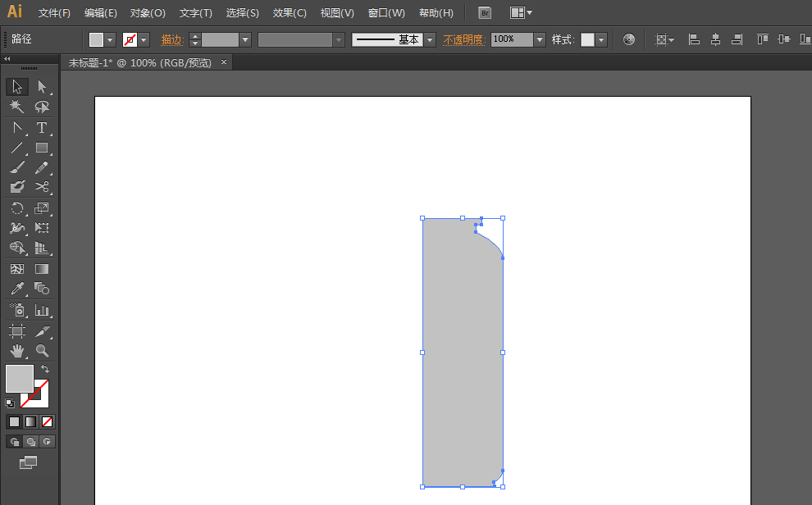The width and height of the screenshot is (812, 505).
Task: Enable Draw Behind mode
Action: 31,441
